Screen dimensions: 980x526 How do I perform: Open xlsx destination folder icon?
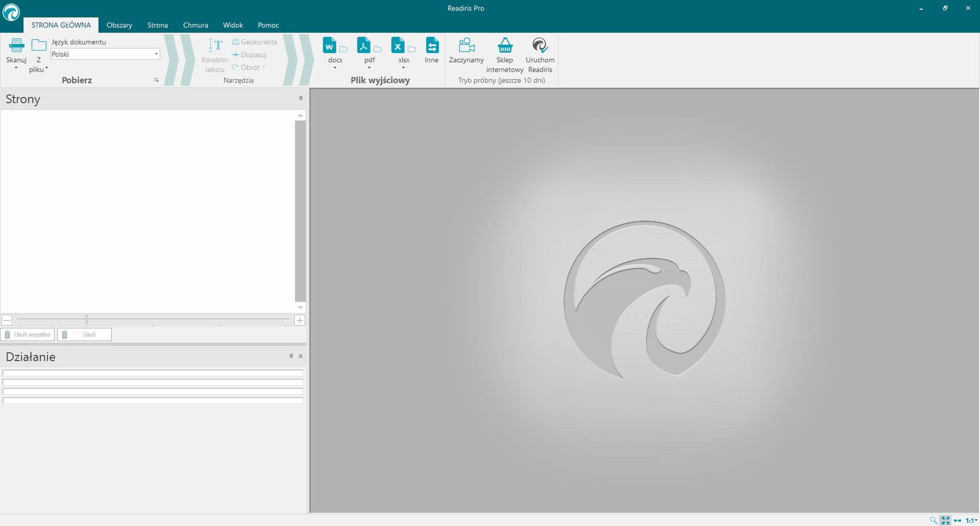pos(411,49)
